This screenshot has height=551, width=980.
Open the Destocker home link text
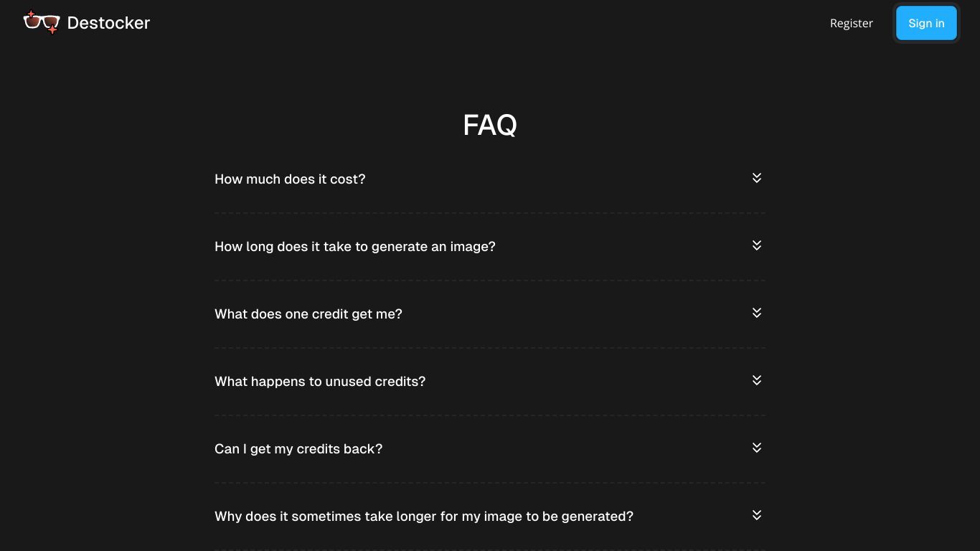coord(108,23)
